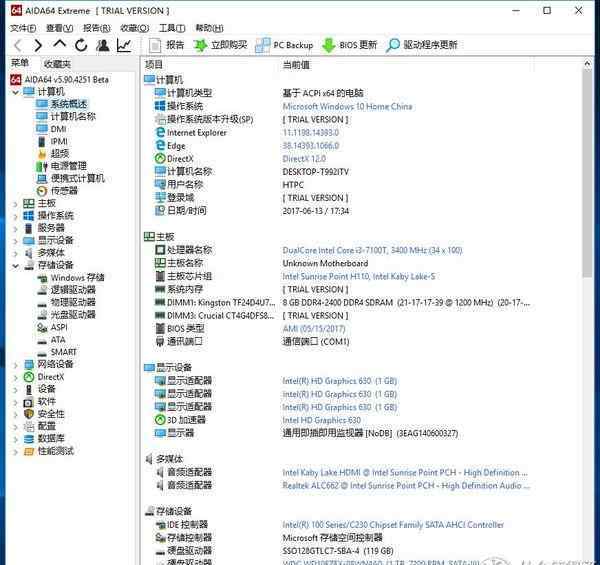
Task: Refresh using the circular arrow icon
Action: pos(81,45)
